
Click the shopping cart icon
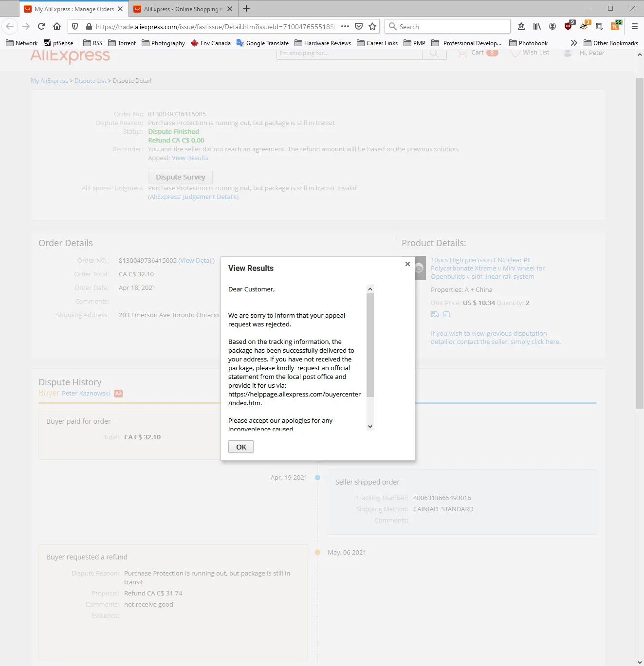point(462,53)
